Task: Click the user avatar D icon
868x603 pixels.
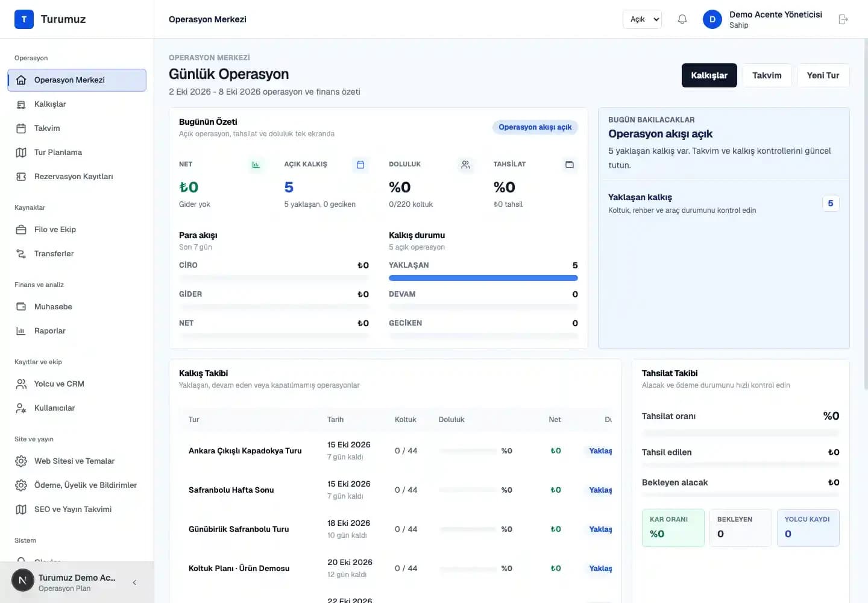Action: pos(712,19)
